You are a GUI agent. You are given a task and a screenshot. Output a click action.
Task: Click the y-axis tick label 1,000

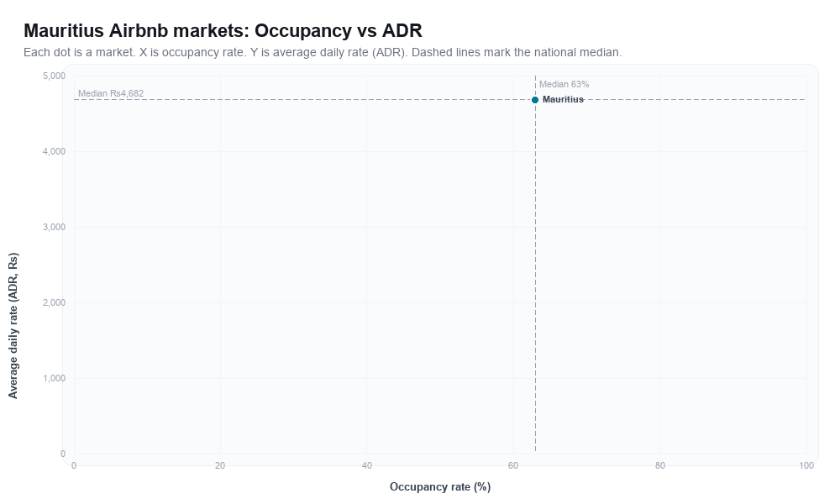pos(54,378)
